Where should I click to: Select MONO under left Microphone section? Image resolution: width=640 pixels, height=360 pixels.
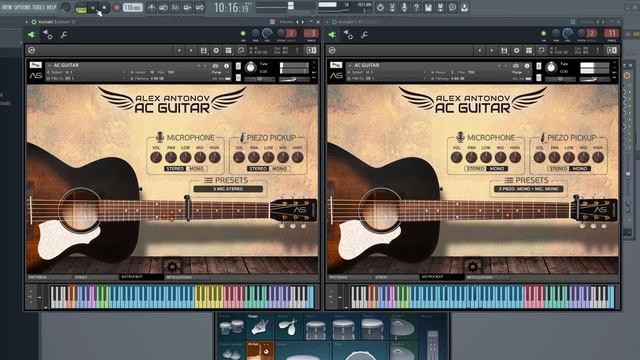[196, 168]
